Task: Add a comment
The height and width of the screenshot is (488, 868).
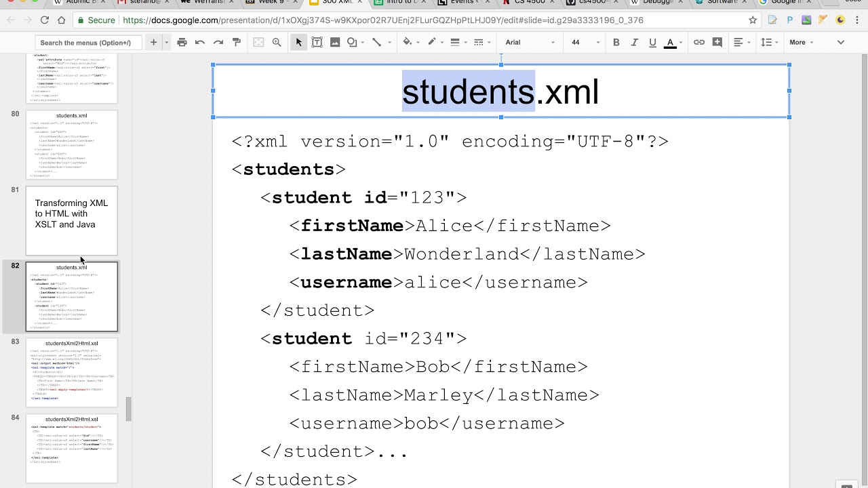Action: click(717, 42)
